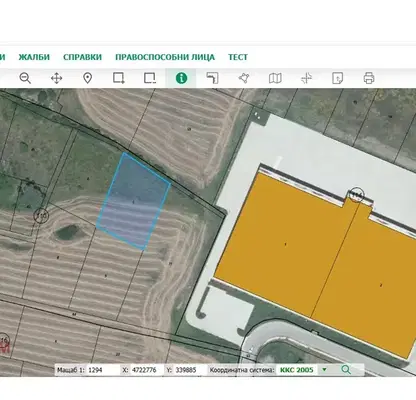Select the rectangle add-selection tool
The height and width of the screenshot is (400, 416).
tap(119, 78)
